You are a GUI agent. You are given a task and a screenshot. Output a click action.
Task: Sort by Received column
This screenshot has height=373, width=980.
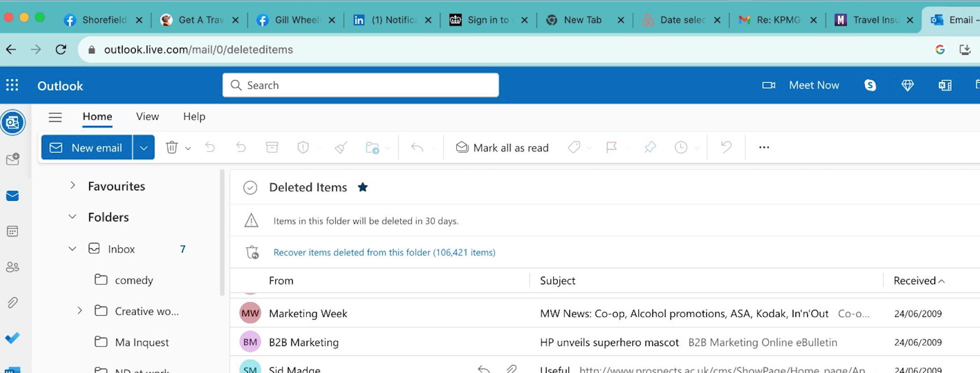click(x=919, y=281)
